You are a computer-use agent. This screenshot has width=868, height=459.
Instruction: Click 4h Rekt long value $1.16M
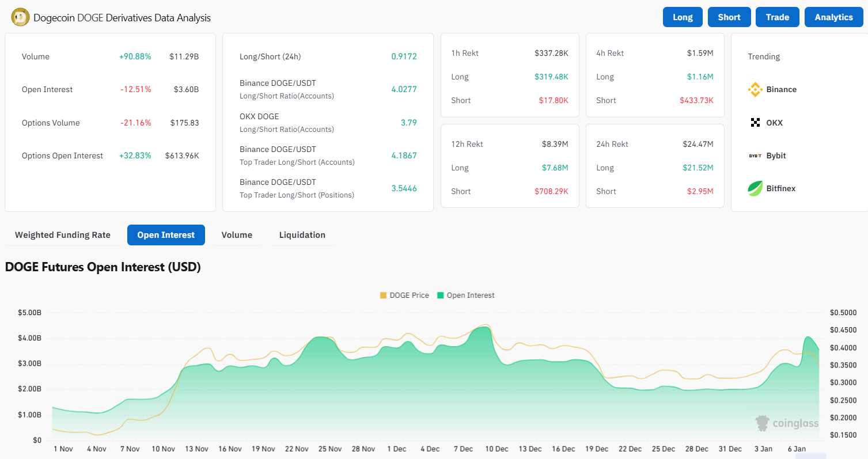700,77
